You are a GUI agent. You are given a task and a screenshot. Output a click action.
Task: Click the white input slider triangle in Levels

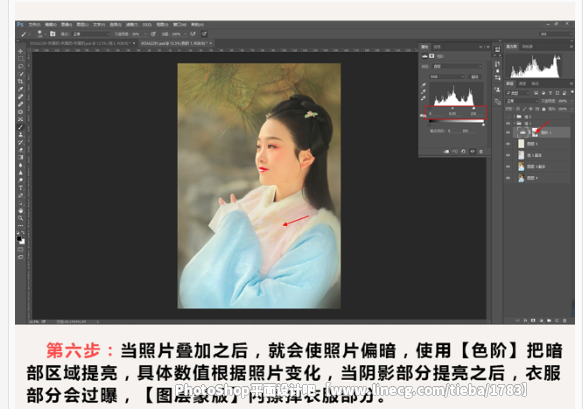click(x=473, y=108)
